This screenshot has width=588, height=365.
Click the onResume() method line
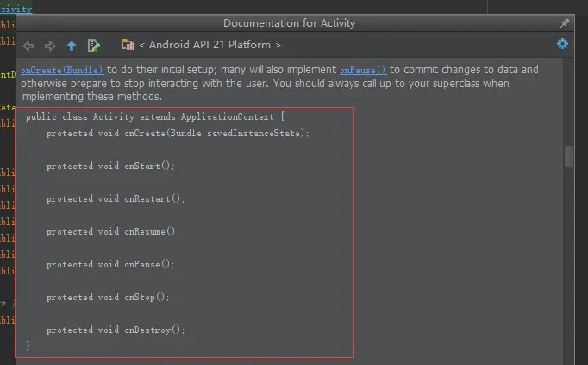pyautogui.click(x=113, y=231)
